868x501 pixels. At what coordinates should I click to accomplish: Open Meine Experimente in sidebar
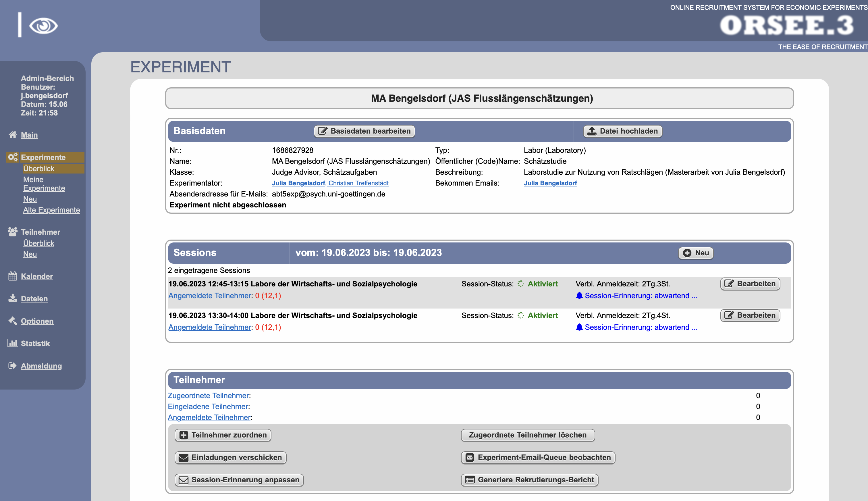point(44,184)
